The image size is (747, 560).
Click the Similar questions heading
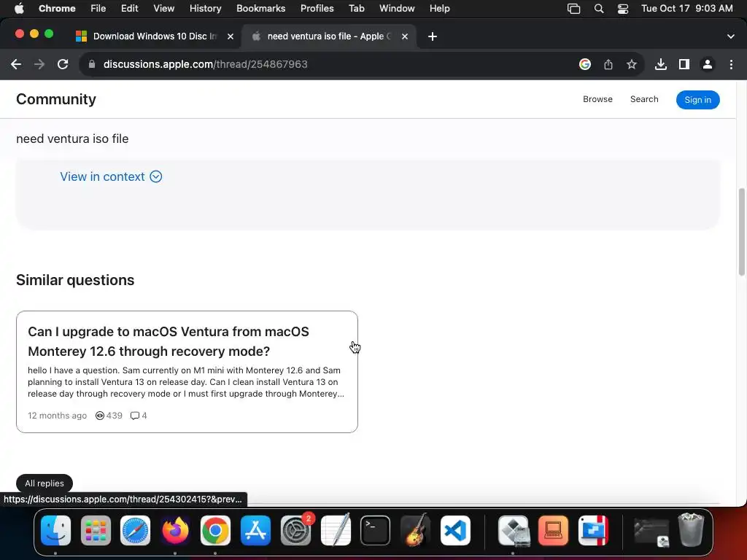[x=75, y=280]
